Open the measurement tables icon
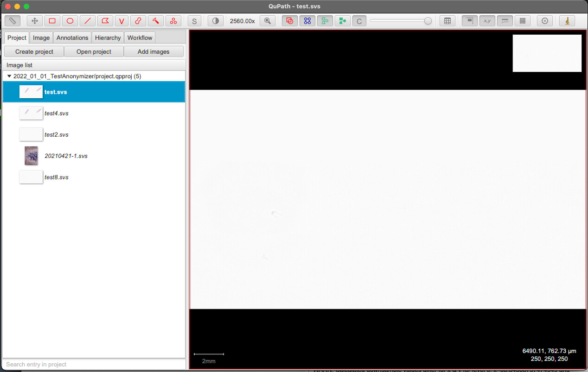This screenshot has width=588, height=372. pos(447,20)
